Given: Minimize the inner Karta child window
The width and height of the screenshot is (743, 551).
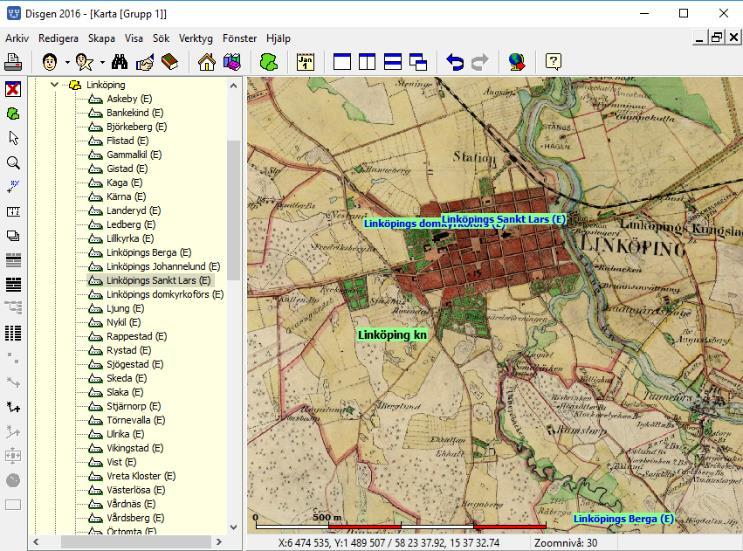Looking at the screenshot, I should 700,37.
